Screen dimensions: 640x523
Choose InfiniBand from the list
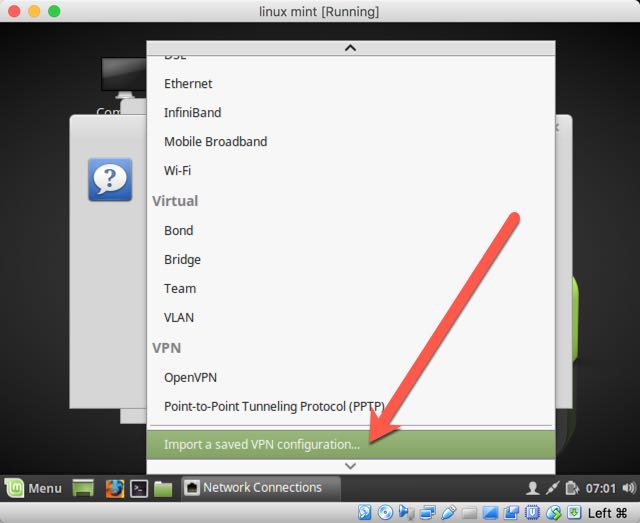pyautogui.click(x=351, y=113)
